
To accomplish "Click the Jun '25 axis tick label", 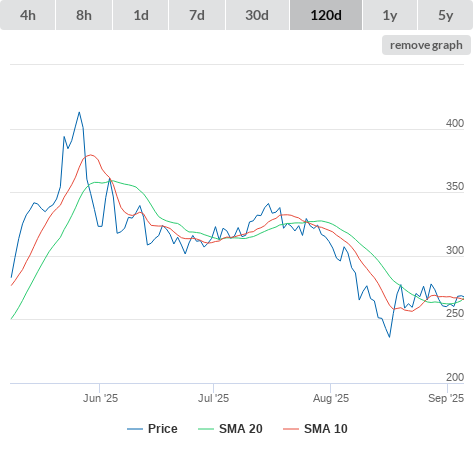I will tap(100, 398).
